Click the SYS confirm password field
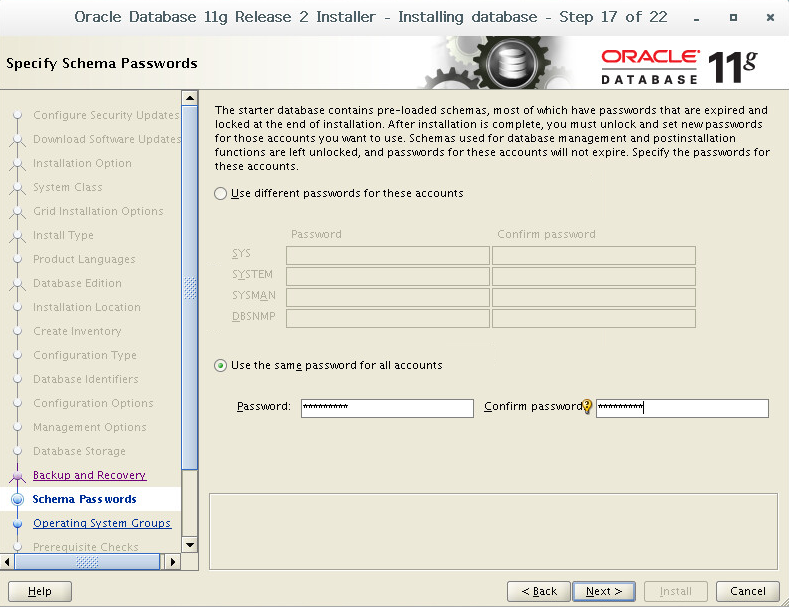 (594, 255)
